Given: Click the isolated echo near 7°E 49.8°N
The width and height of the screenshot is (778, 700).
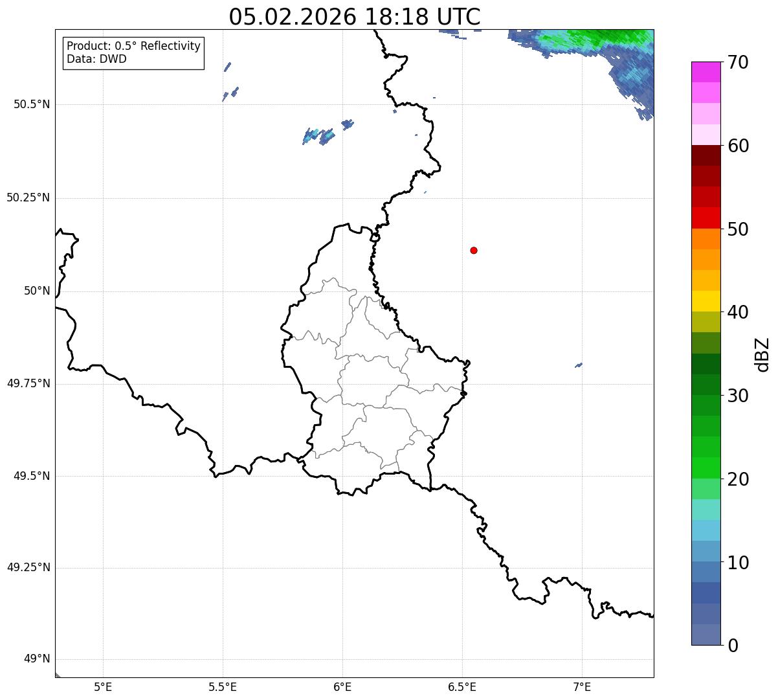Looking at the screenshot, I should pos(579,365).
